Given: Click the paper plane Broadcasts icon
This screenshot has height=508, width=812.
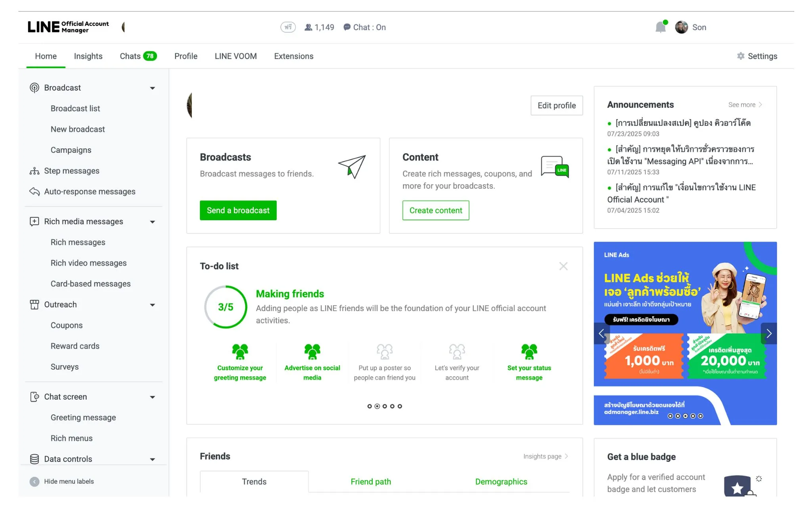Looking at the screenshot, I should [352, 167].
